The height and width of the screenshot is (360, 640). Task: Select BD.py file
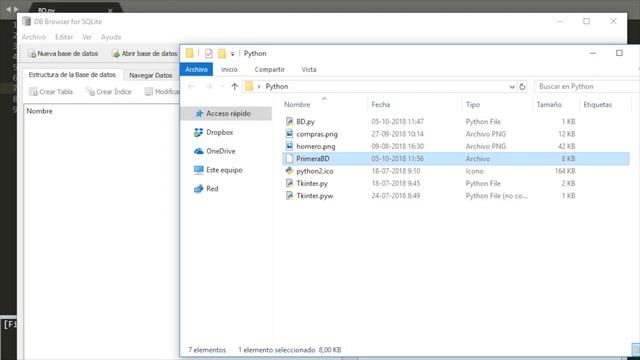(305, 122)
